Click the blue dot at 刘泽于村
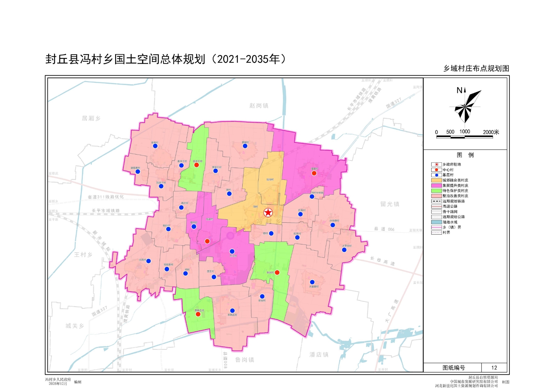The height and width of the screenshot is (392, 555). [x=161, y=186]
